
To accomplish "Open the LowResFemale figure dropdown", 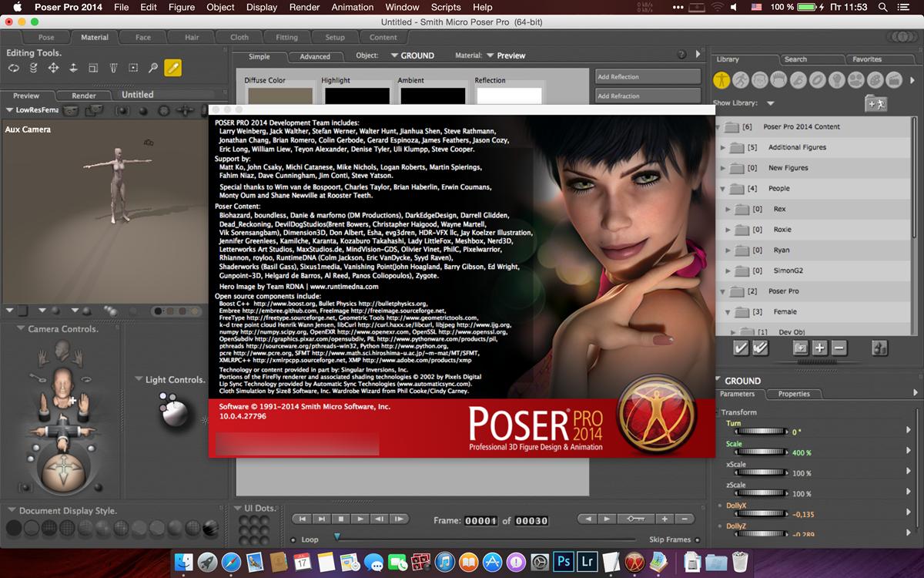I will click(x=32, y=110).
